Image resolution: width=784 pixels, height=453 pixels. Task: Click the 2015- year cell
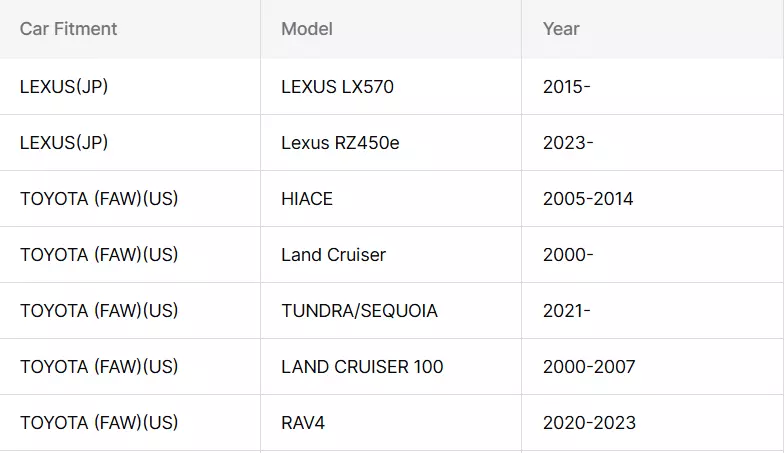pyautogui.click(x=652, y=86)
